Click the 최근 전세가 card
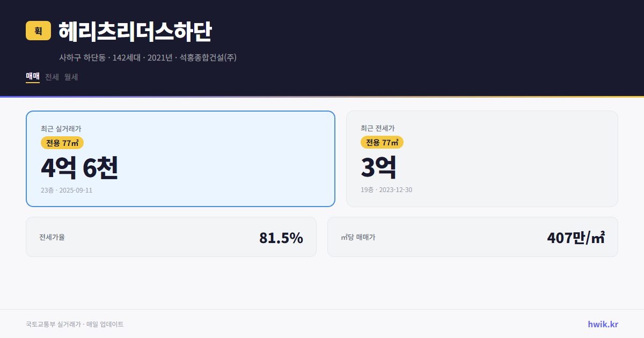The image size is (644, 338). 482,158
